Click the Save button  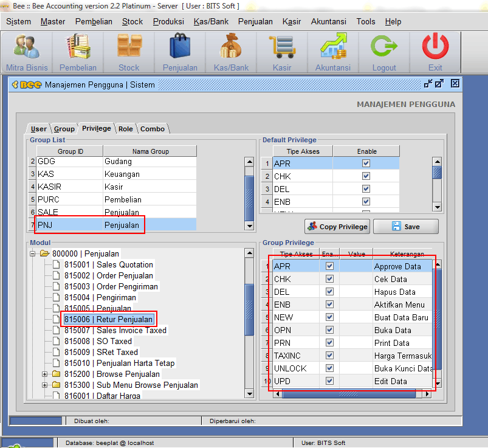click(406, 227)
